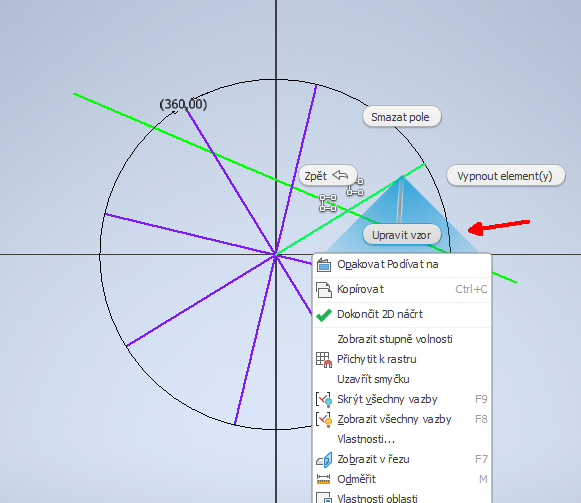This screenshot has height=503, width=581.
Task: Choose Vypnout element(y) option
Action: click(506, 176)
